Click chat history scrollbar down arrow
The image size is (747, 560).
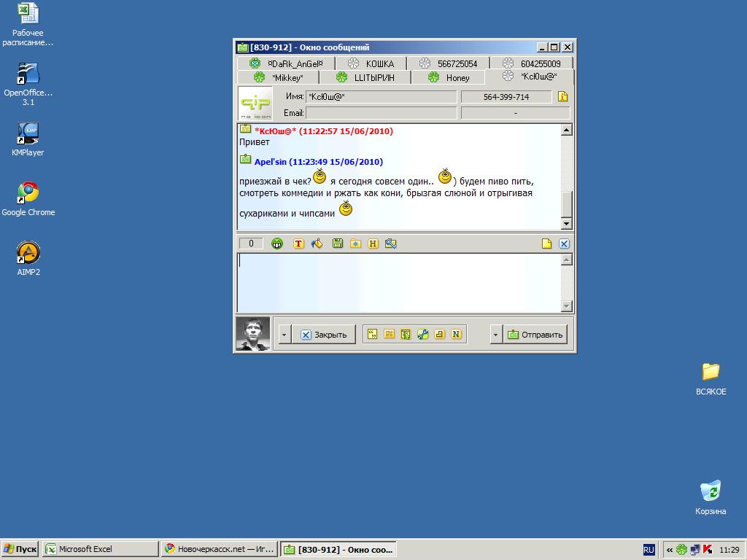coord(566,223)
